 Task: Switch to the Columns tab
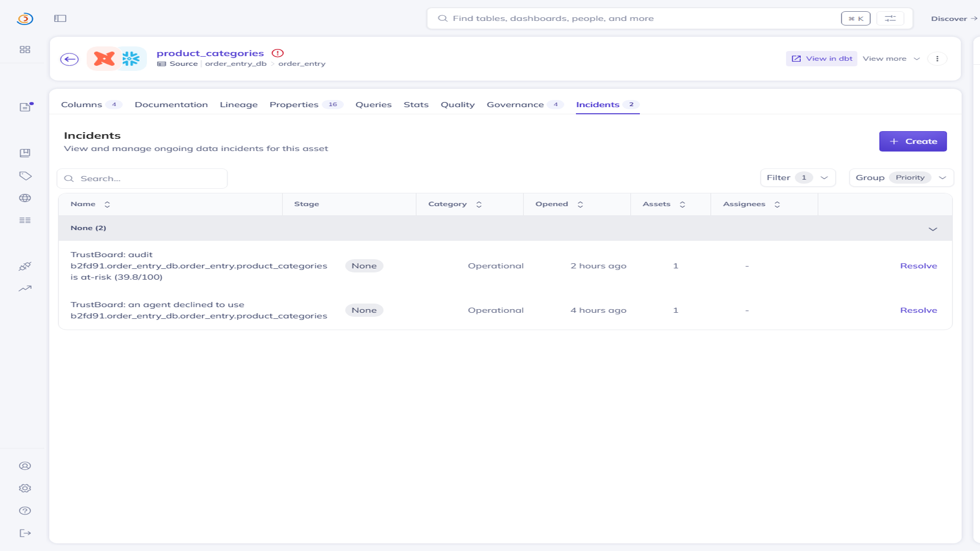91,105
